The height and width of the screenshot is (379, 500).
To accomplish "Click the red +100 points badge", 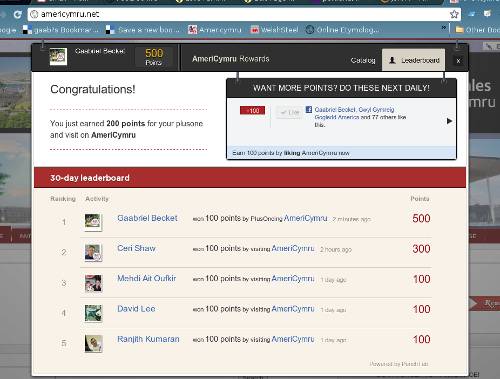I will coord(252,110).
